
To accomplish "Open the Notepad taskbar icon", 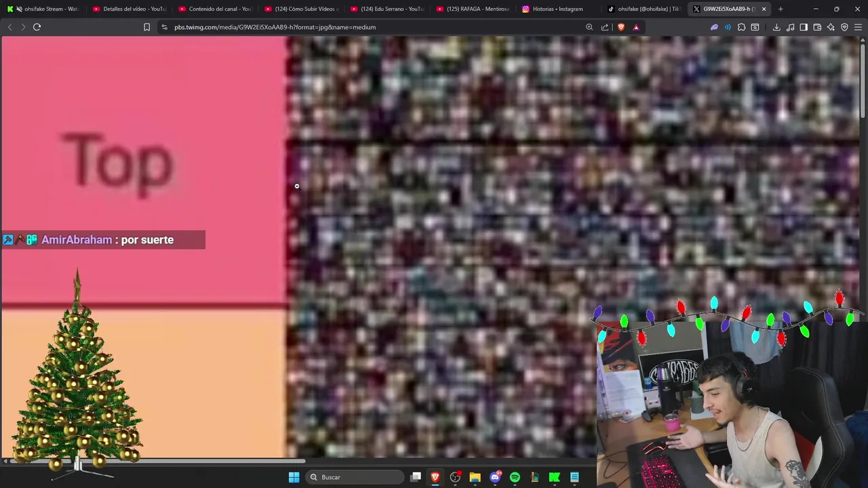I will (x=574, y=477).
